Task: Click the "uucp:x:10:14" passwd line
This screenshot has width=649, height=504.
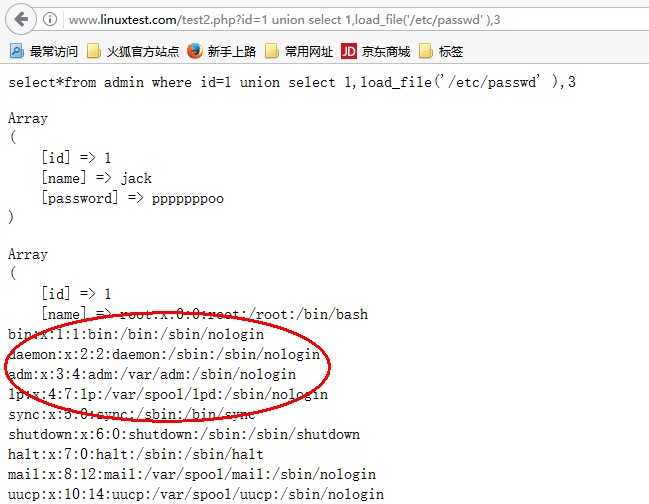Action: (196, 494)
